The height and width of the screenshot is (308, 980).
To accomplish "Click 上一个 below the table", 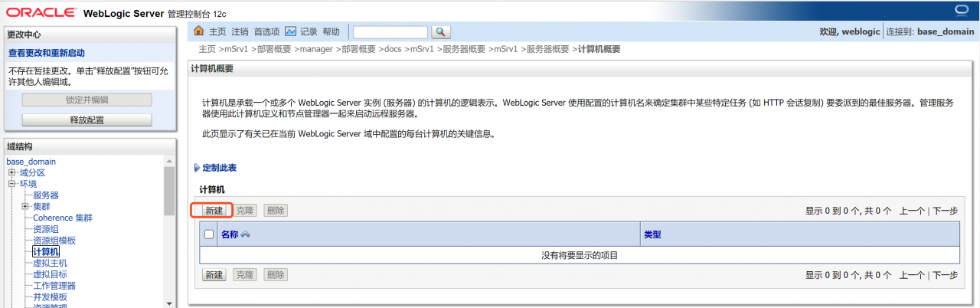I will (x=912, y=275).
